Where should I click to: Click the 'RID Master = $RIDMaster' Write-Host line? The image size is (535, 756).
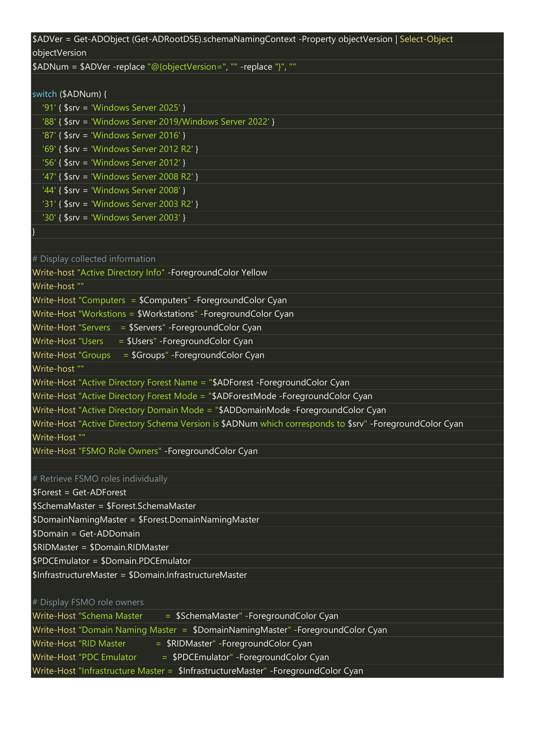click(172, 644)
